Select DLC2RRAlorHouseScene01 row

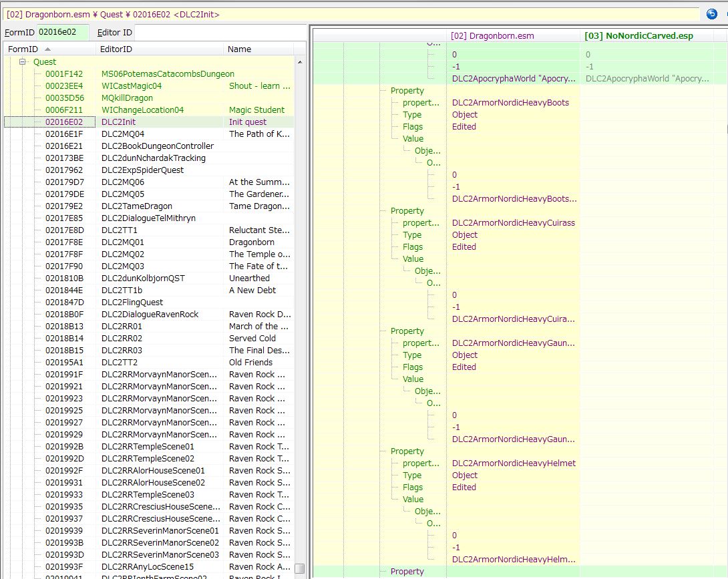coord(149,471)
